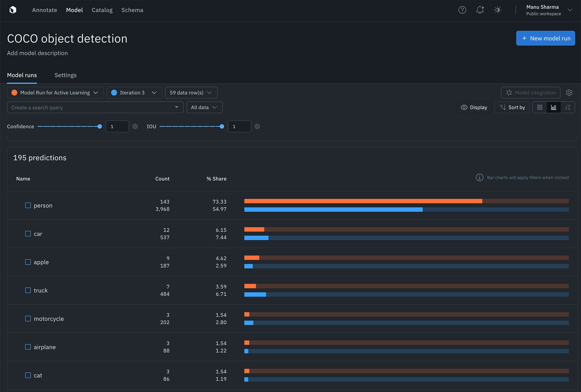
Task: Toggle the theme brightness icon
Action: pos(497,10)
